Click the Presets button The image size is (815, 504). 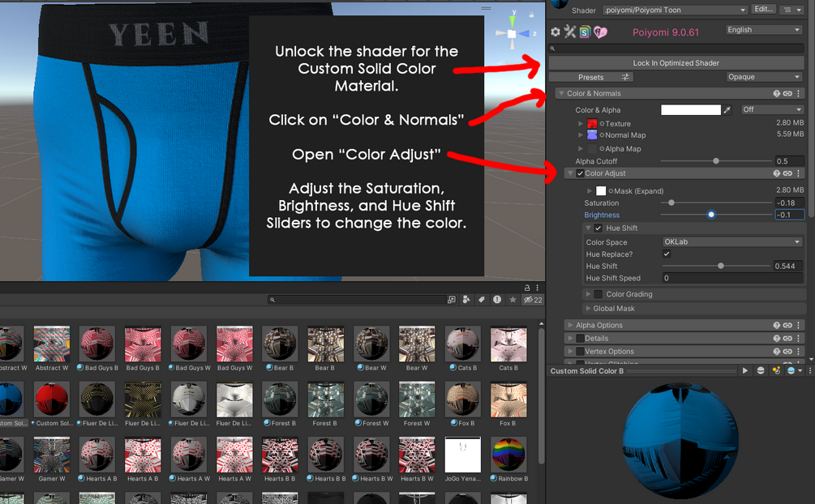coord(591,77)
